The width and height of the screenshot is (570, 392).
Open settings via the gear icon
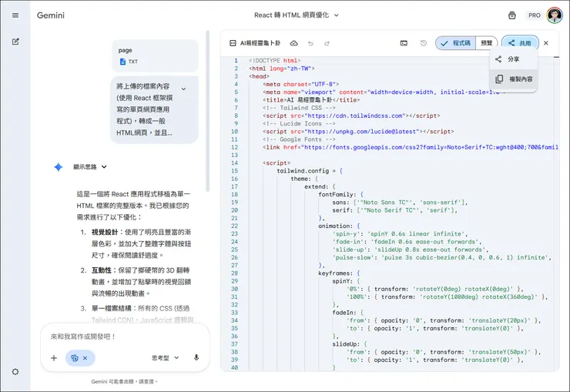(15, 372)
